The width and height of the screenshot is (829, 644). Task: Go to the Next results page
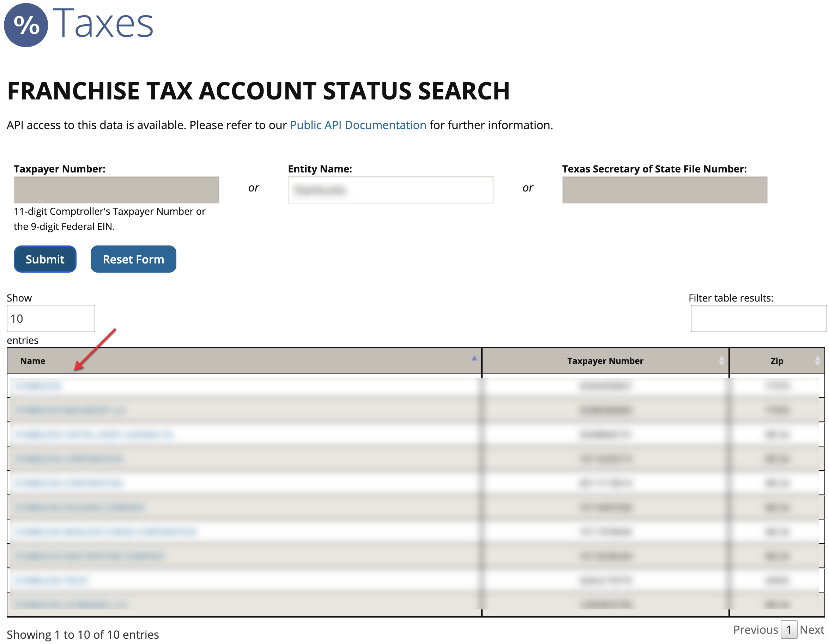812,630
